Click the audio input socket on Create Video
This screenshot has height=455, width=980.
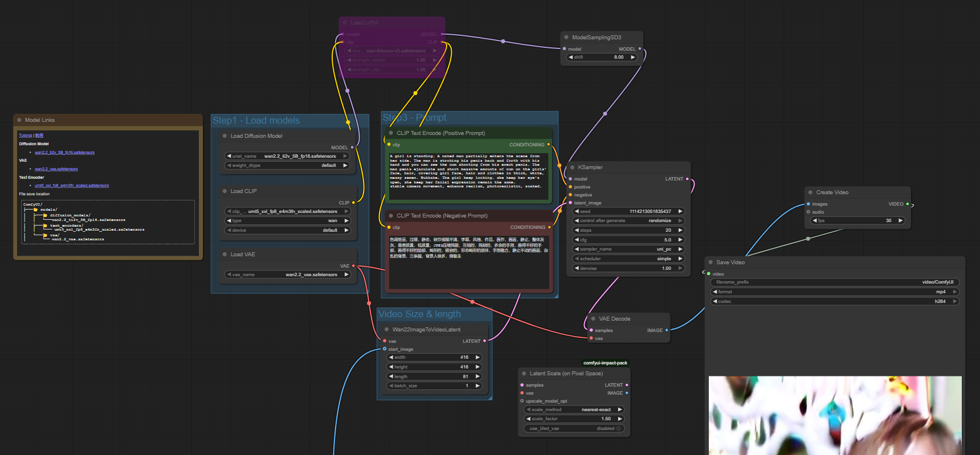[x=808, y=212]
